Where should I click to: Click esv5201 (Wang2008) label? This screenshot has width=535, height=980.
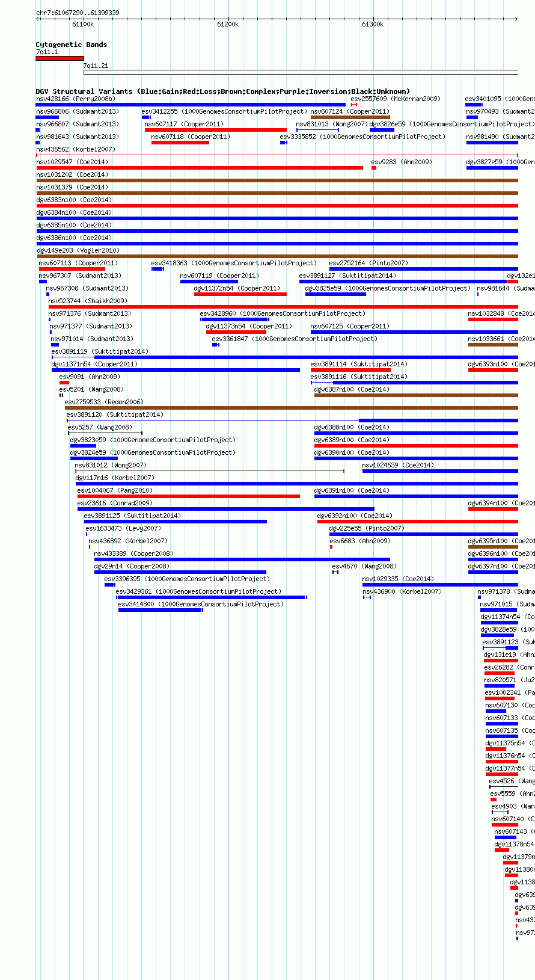pyautogui.click(x=91, y=389)
